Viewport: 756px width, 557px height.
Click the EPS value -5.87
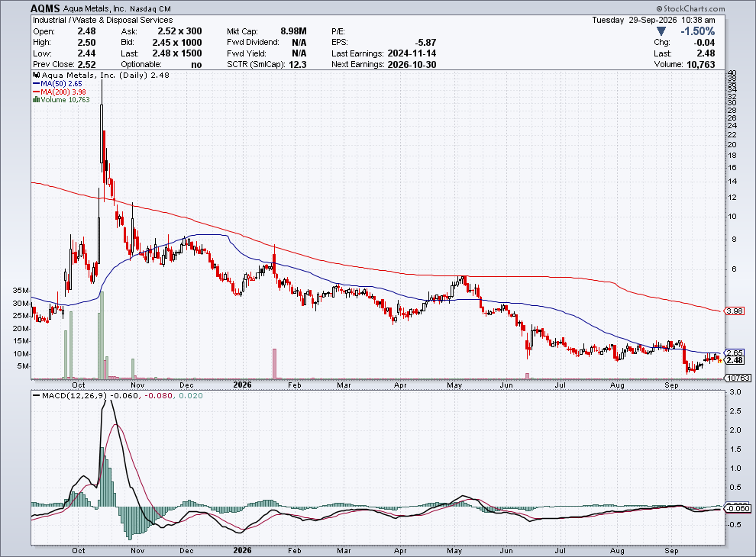point(426,43)
